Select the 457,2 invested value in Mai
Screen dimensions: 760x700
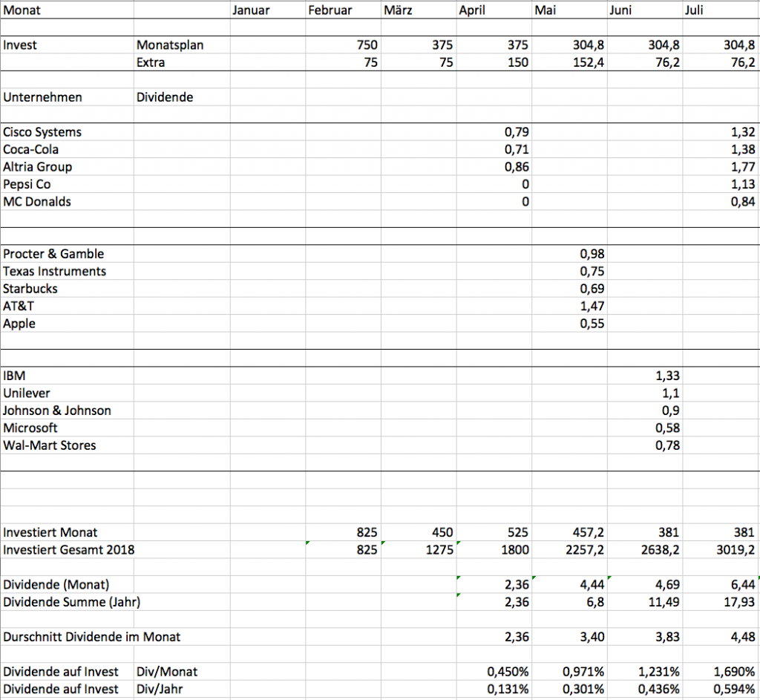pyautogui.click(x=589, y=533)
